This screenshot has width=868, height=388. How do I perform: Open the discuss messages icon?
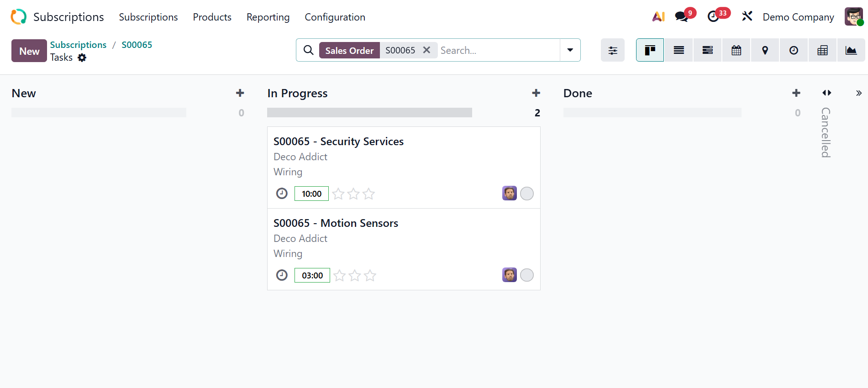(681, 17)
